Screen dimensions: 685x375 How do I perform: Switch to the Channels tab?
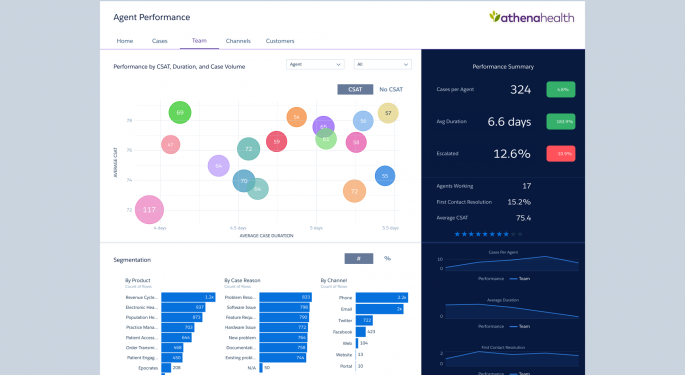point(238,41)
